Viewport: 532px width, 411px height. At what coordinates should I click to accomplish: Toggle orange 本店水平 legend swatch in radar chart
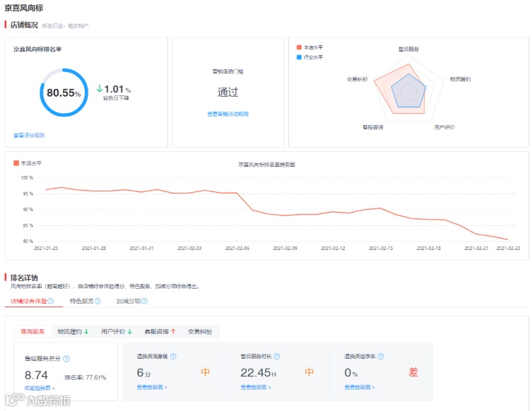pos(299,47)
